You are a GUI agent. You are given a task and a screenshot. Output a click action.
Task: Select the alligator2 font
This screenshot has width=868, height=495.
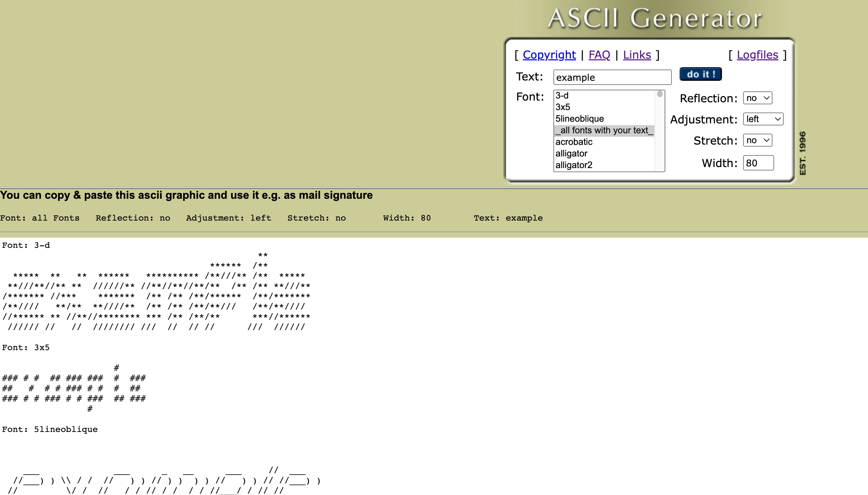click(574, 165)
